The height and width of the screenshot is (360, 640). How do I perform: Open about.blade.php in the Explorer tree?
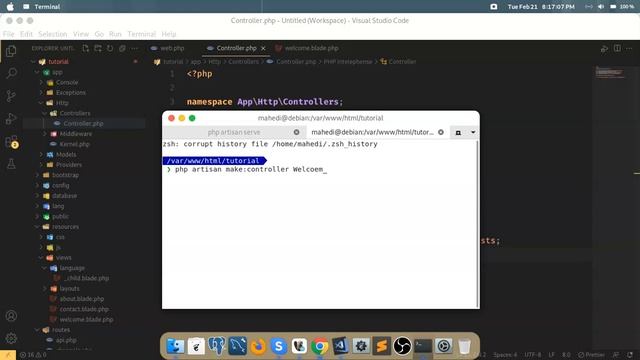click(x=82, y=299)
